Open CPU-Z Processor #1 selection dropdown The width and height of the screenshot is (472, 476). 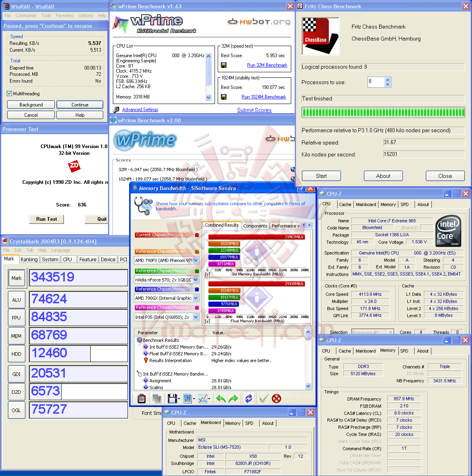(391, 332)
